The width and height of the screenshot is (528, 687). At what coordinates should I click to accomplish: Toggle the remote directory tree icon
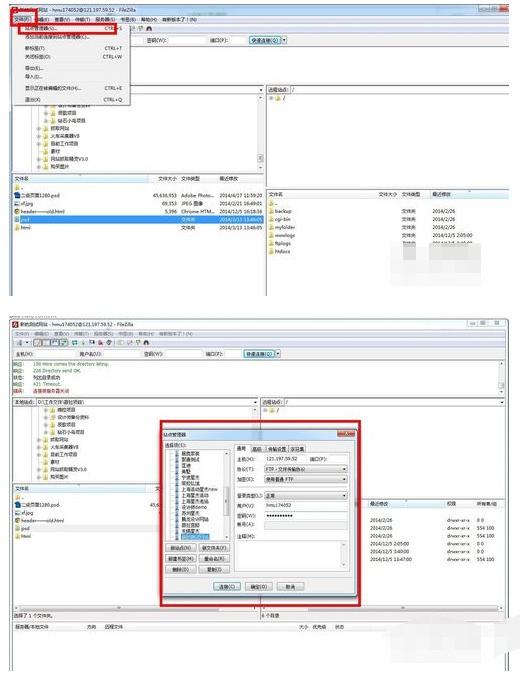pyautogui.click(x=54, y=343)
